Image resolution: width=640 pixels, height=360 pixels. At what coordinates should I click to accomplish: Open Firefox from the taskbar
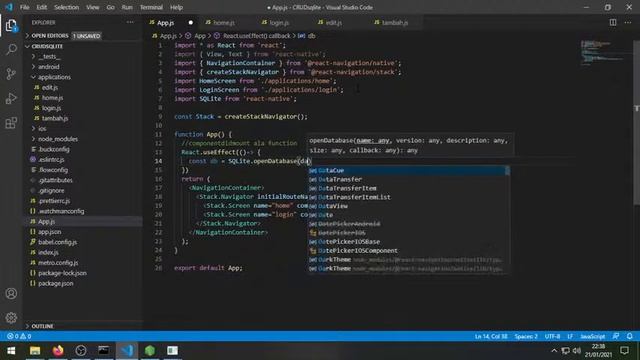(58, 351)
